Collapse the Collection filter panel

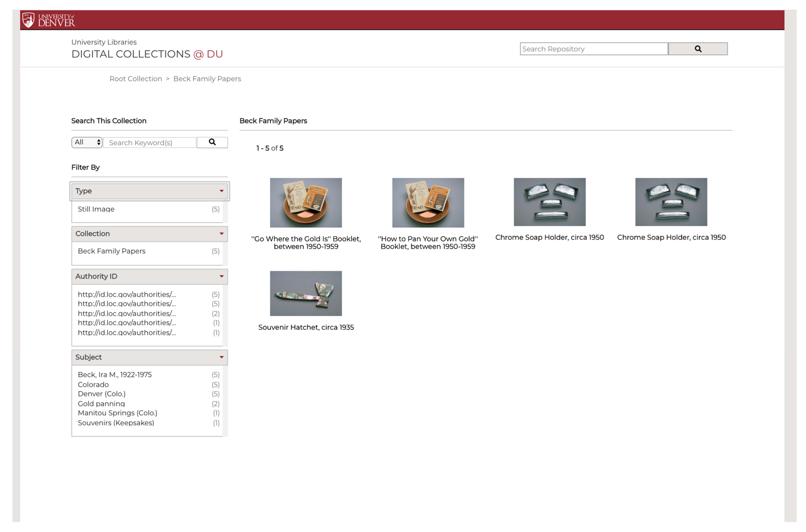tap(221, 234)
